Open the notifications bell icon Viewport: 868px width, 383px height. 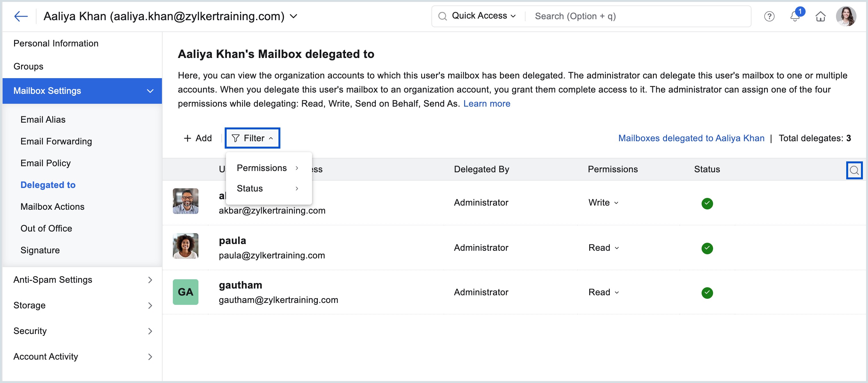click(x=795, y=16)
